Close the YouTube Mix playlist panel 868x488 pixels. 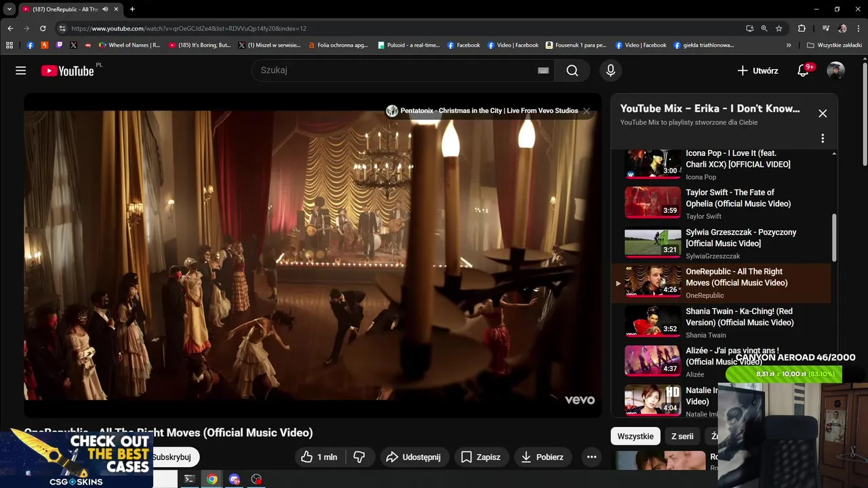pyautogui.click(x=823, y=113)
